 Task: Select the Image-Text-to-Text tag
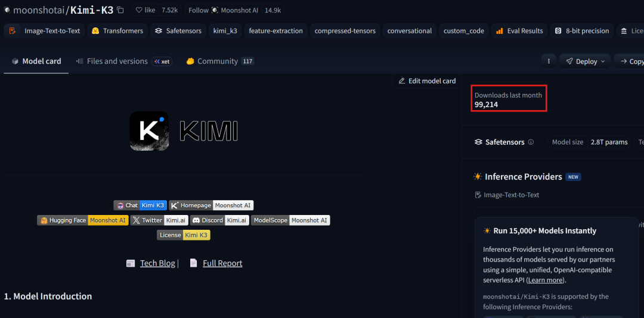tap(45, 31)
